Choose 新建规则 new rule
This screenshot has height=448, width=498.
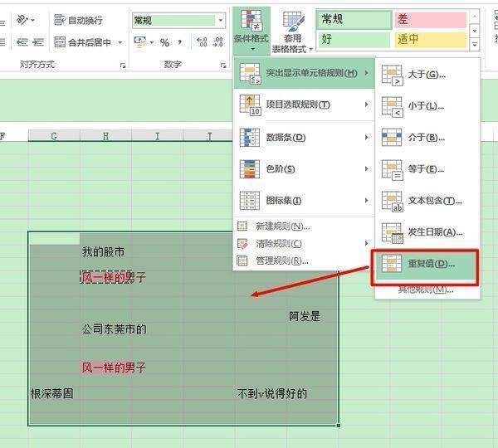(305, 226)
